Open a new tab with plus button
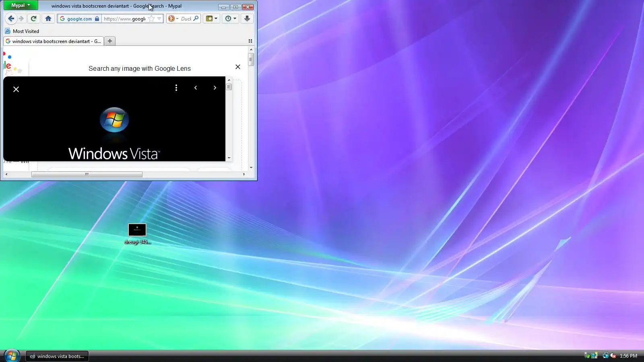Image resolution: width=644 pixels, height=362 pixels. point(110,41)
